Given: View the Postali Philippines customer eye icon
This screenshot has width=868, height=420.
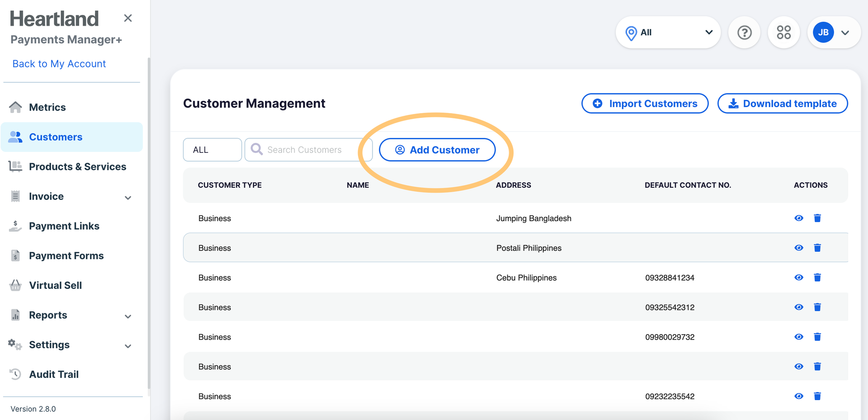Looking at the screenshot, I should [x=799, y=248].
